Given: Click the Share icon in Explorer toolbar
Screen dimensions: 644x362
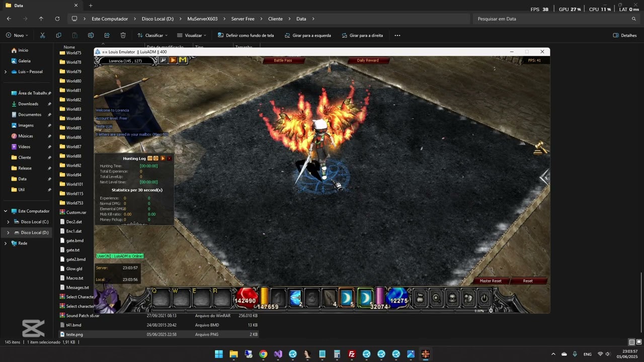Looking at the screenshot, I should pos(107,36).
